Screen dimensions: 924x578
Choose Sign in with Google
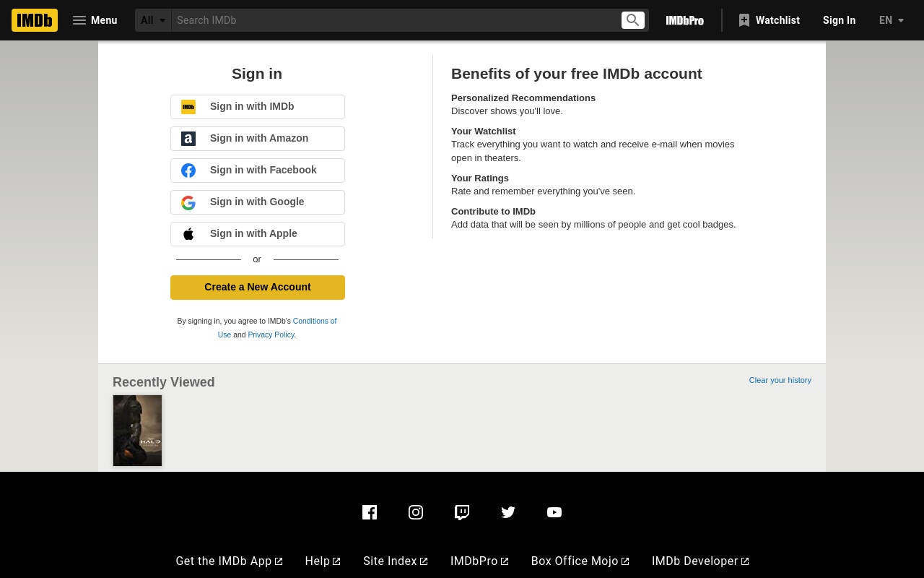point(258,202)
